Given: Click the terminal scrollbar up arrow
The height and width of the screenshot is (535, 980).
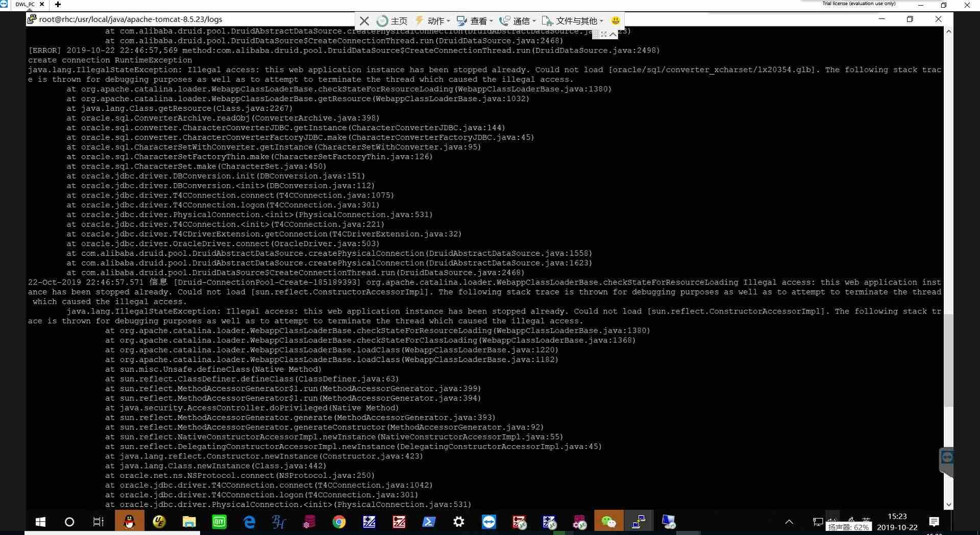Looking at the screenshot, I should tap(948, 31).
